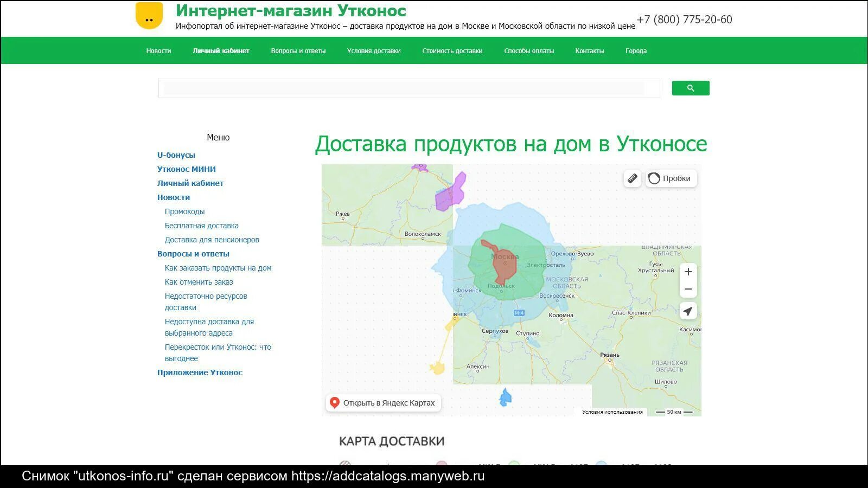The image size is (868, 488).
Task: Click Волоколамск label on map
Action: [423, 234]
